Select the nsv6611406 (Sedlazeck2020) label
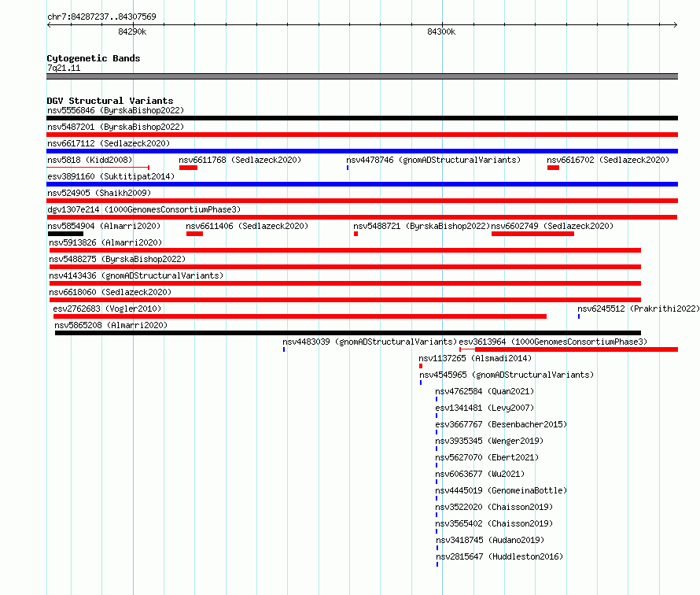700x595 pixels. pyautogui.click(x=247, y=226)
